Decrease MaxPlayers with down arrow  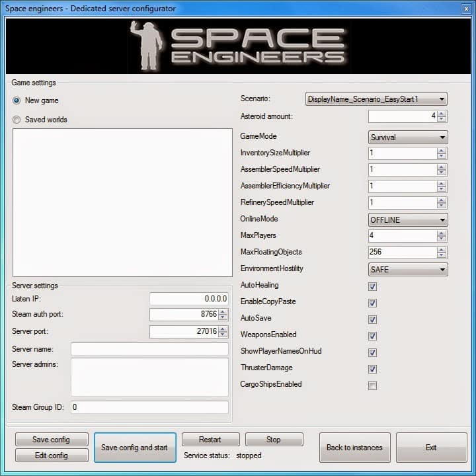[442, 238]
